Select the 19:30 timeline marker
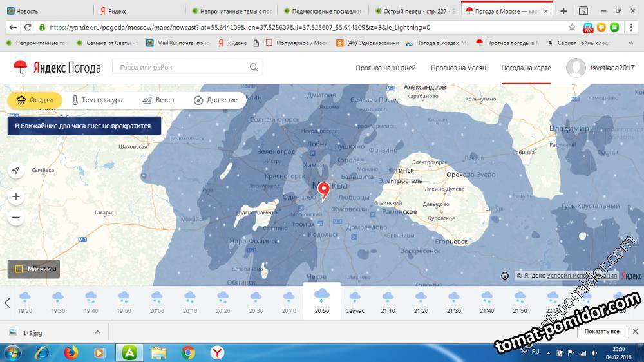The image size is (644, 362). (x=58, y=303)
